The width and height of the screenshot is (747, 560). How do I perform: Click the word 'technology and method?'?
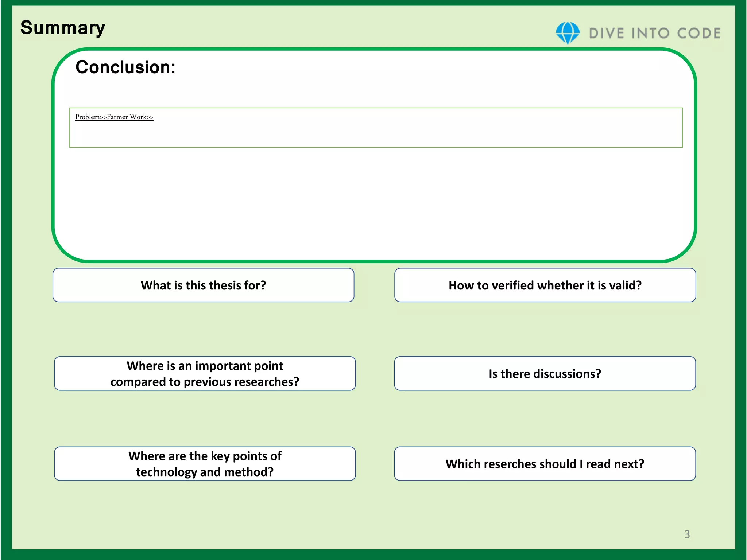click(x=205, y=472)
